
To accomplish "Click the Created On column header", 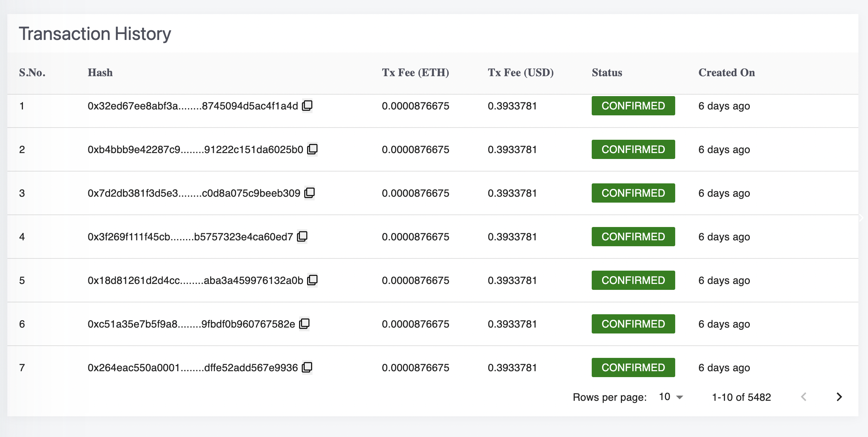I will point(727,72).
